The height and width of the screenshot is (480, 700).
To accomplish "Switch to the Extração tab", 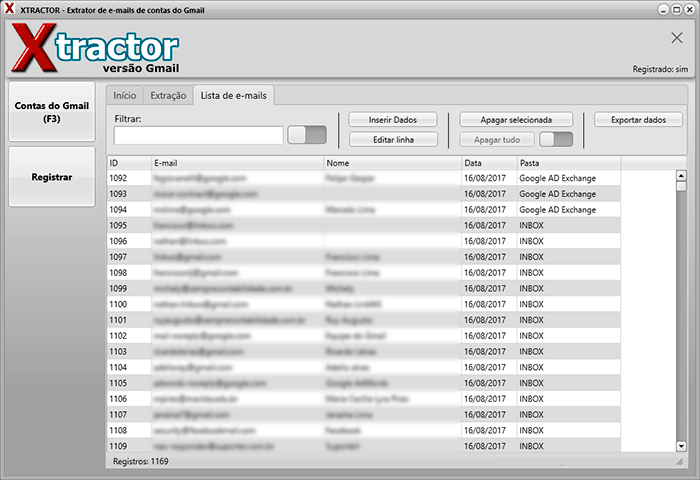I will (168, 96).
